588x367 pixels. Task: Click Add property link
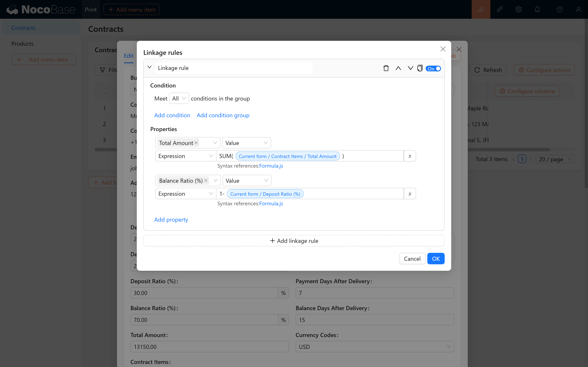point(171,220)
